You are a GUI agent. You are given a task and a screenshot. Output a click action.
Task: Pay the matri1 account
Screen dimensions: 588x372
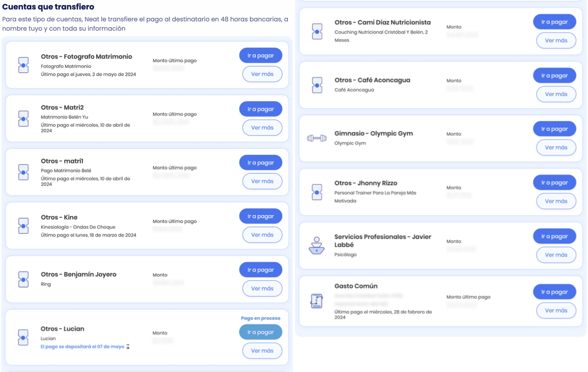[261, 162]
